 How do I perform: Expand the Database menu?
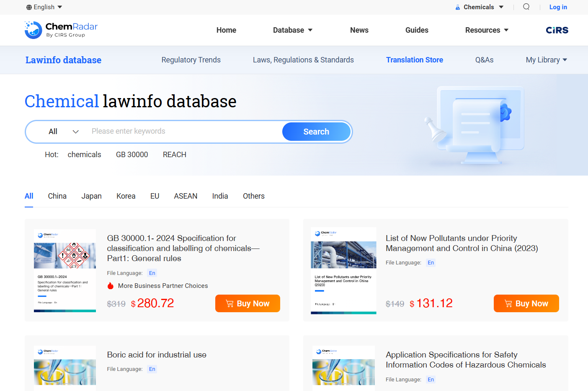[292, 30]
